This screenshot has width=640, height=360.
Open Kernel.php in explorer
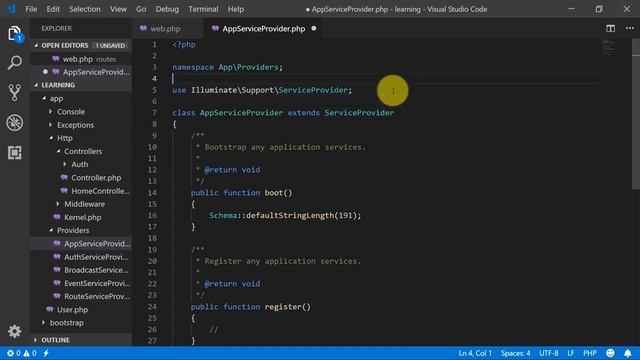[x=81, y=217]
